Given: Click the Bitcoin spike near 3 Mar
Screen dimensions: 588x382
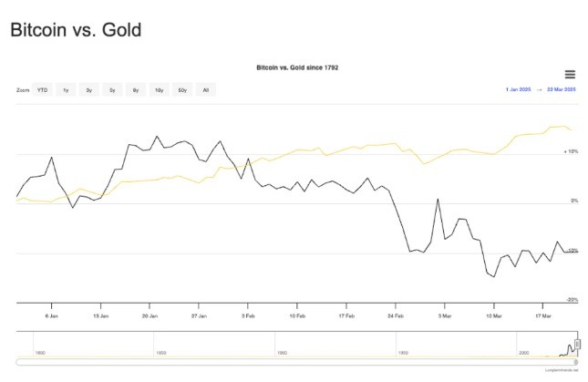Looking at the screenshot, I should (438, 200).
